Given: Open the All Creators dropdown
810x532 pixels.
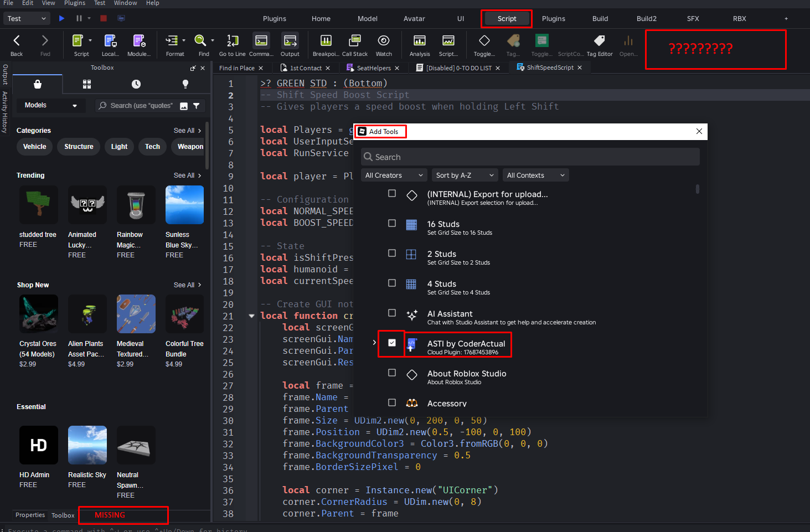Looking at the screenshot, I should coord(394,175).
